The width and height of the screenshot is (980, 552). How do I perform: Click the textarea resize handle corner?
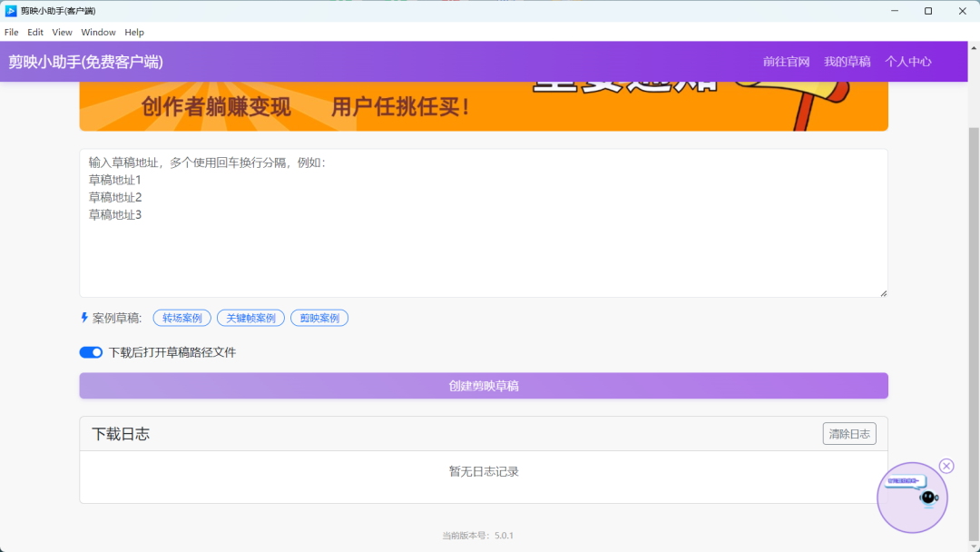883,293
